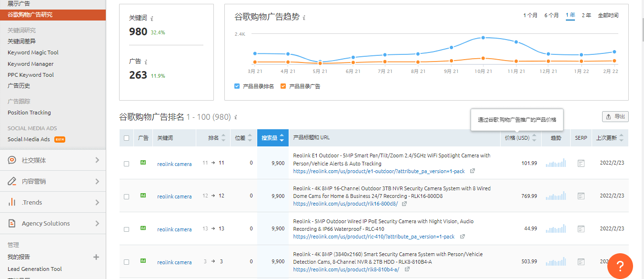Expand the .Trends sidebar section
The width and height of the screenshot is (644, 279).
pyautogui.click(x=97, y=202)
